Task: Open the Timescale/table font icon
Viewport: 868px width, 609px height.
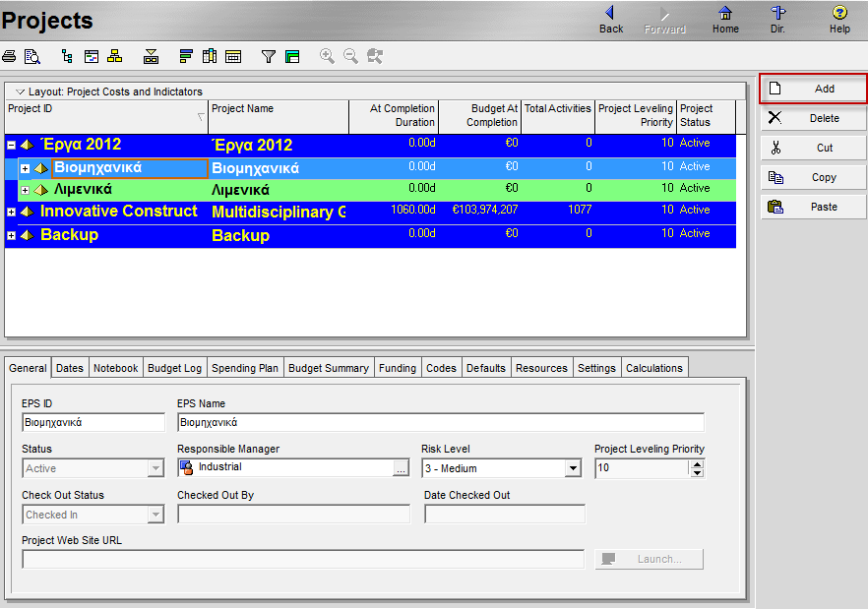Action: [x=233, y=56]
